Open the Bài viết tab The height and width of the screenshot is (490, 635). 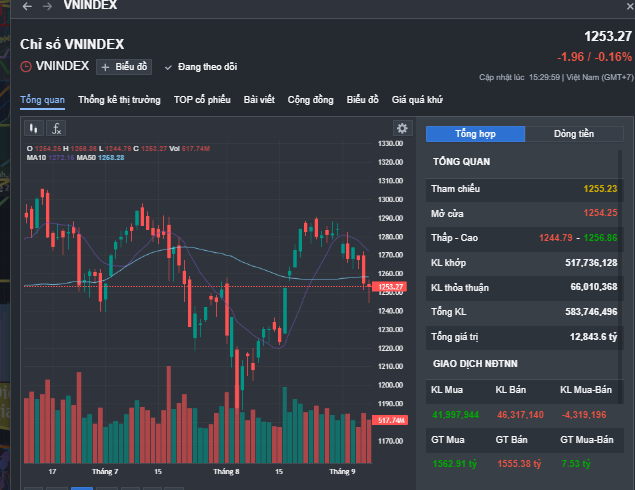click(259, 100)
